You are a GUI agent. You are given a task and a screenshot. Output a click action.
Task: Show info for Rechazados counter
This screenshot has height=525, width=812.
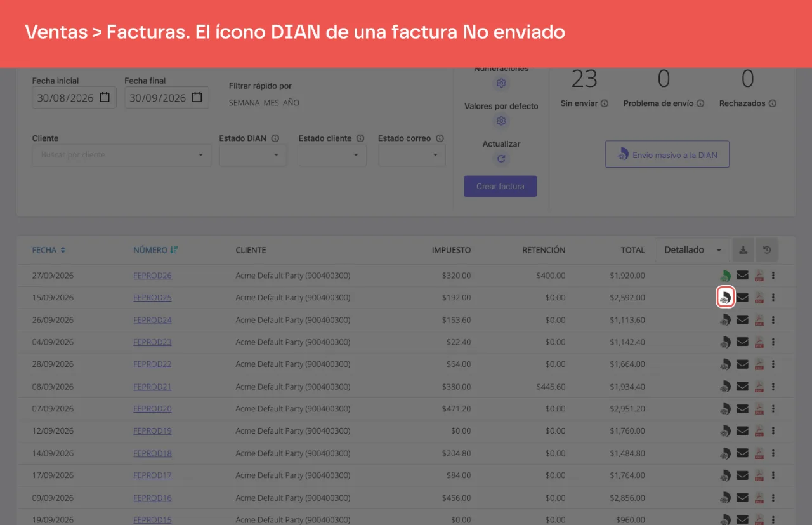(773, 103)
